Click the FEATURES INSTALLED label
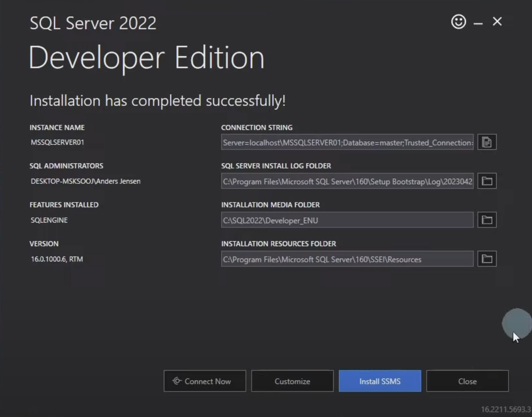Image resolution: width=532 pixels, height=417 pixels. coord(64,205)
